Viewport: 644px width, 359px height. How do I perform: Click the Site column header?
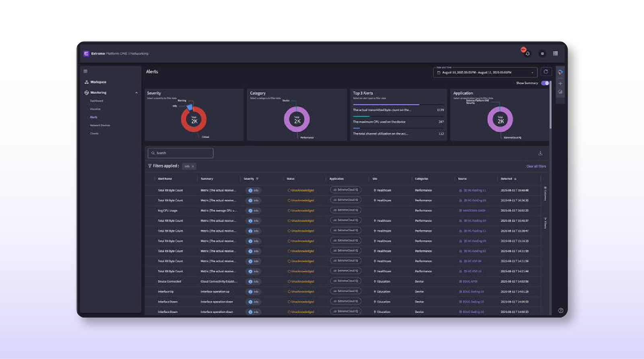[375, 179]
